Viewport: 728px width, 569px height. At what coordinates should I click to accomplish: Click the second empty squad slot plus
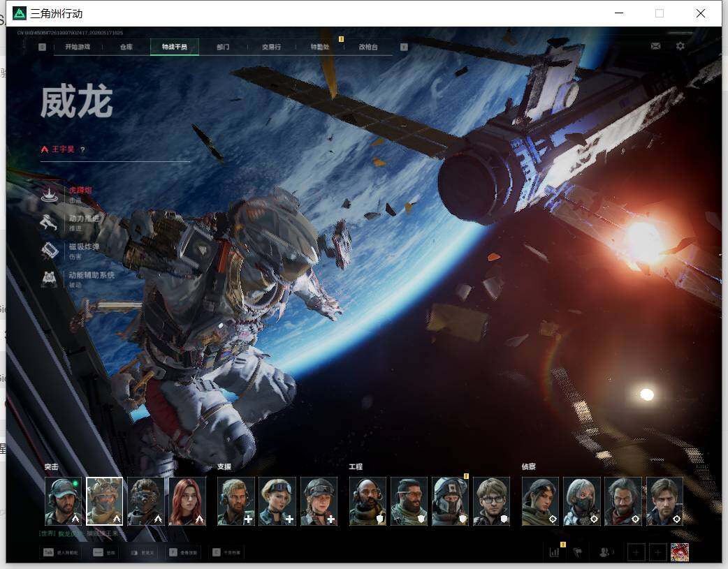[657, 552]
